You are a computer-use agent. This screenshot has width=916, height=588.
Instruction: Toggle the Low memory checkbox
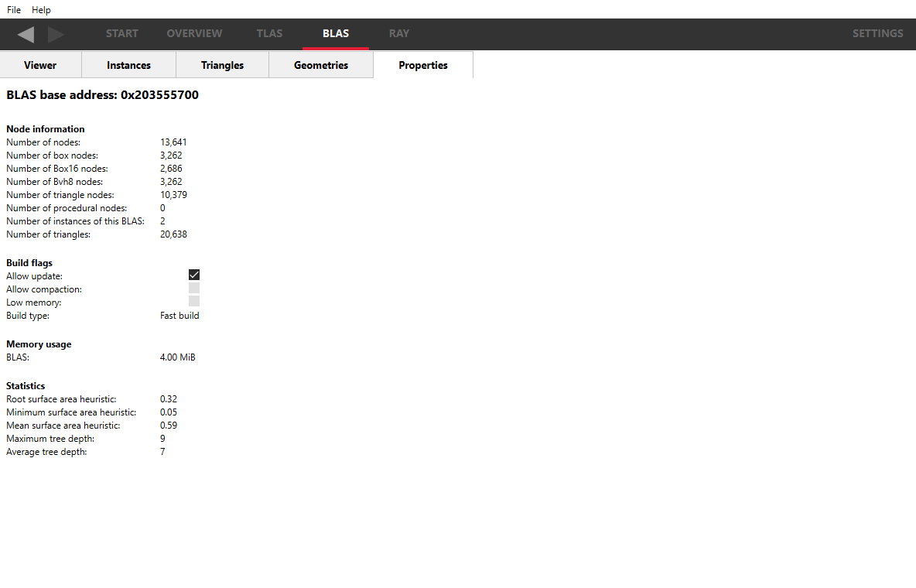click(x=194, y=301)
